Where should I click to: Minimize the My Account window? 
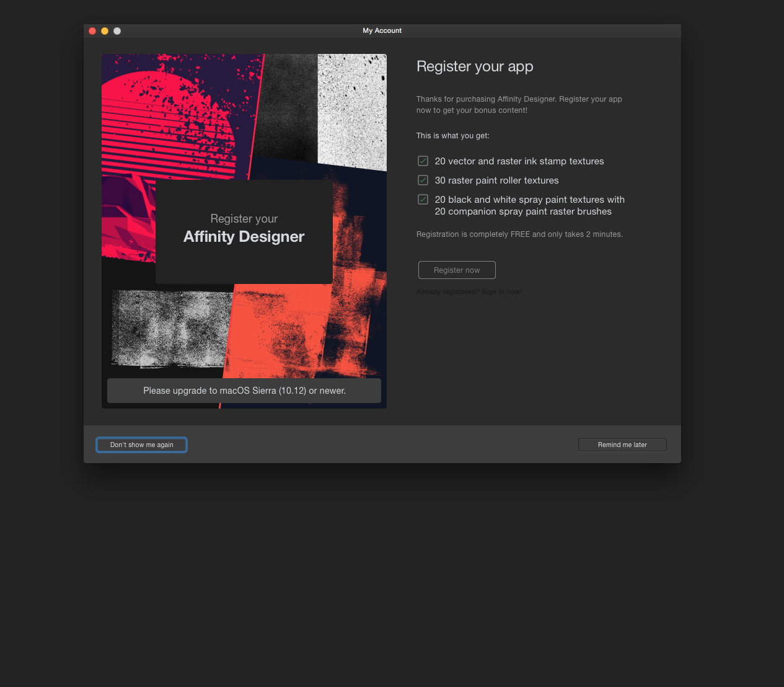(x=105, y=31)
